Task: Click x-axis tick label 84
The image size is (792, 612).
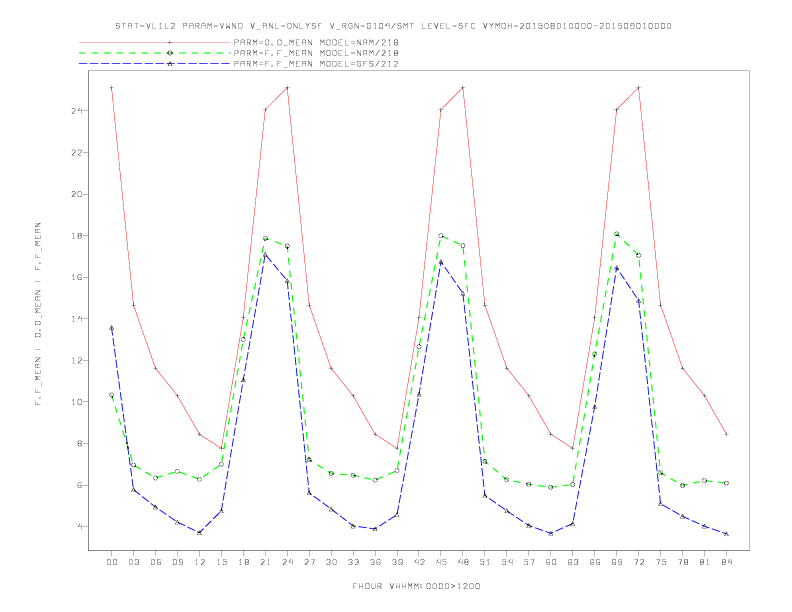Action: 726,562
